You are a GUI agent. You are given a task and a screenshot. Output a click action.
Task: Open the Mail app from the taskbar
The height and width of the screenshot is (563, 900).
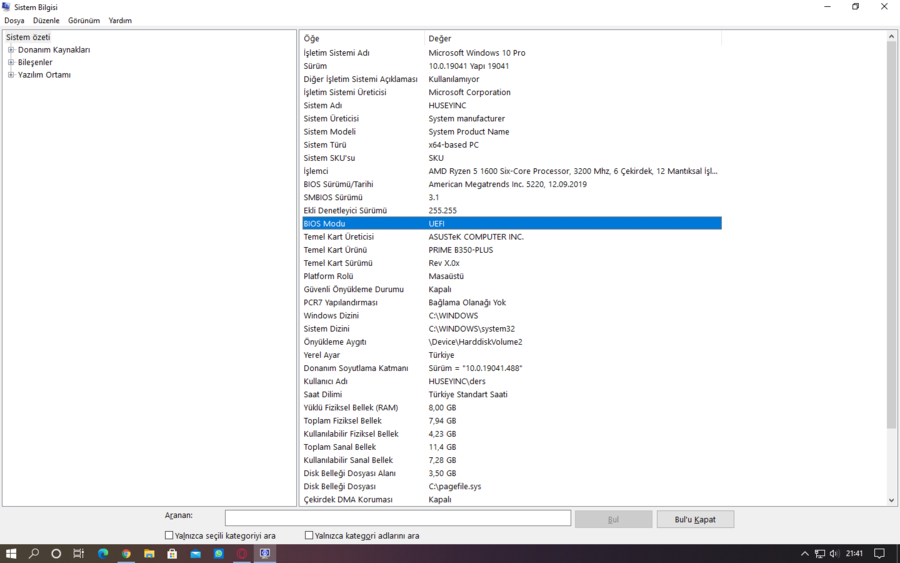(x=196, y=554)
